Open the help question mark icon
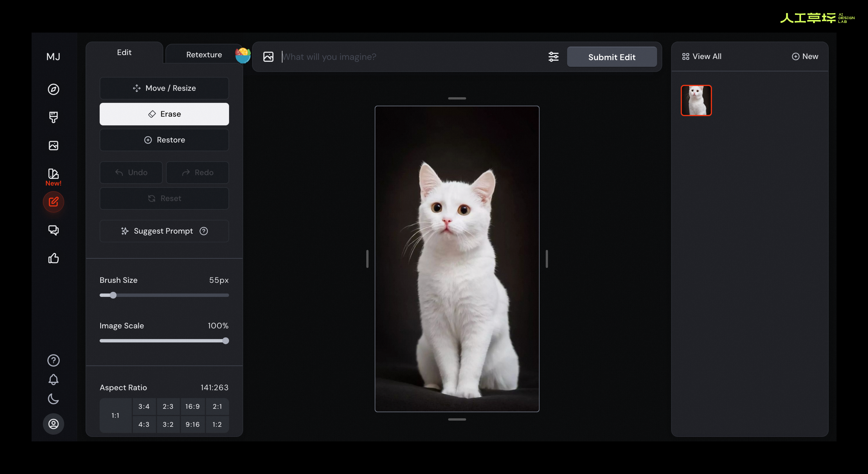Viewport: 868px width, 474px height. coord(53,361)
